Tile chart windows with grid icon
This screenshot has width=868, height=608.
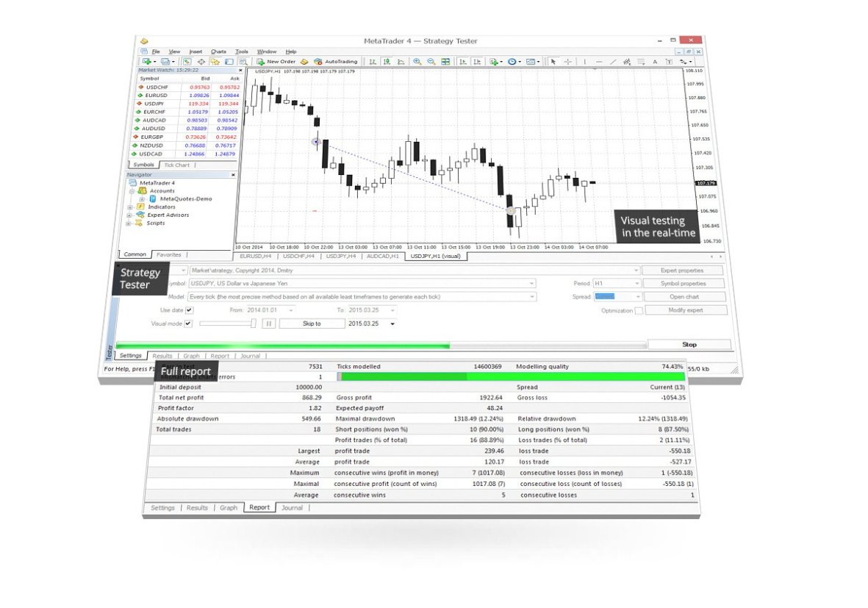445,62
